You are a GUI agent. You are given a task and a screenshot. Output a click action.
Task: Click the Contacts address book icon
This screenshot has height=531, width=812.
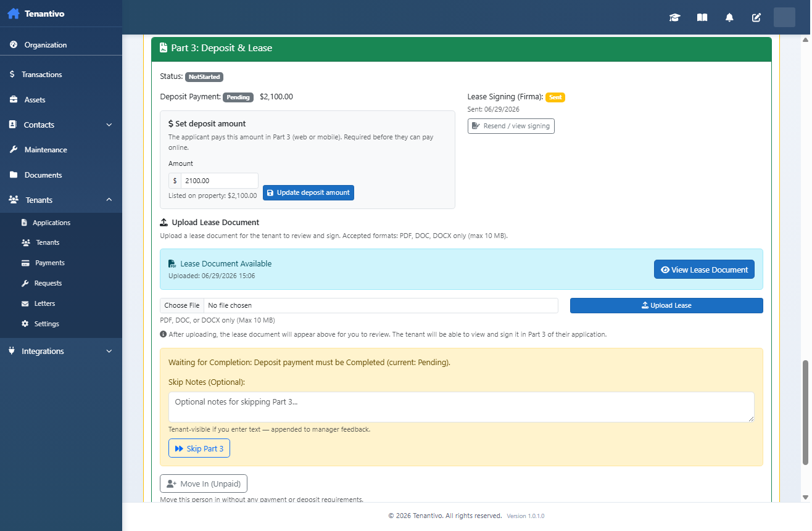13,125
